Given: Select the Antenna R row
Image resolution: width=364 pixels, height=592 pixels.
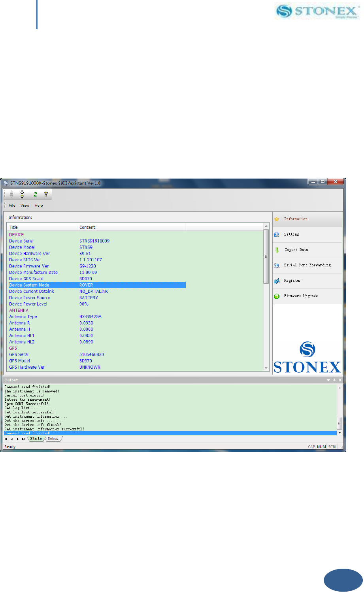Looking at the screenshot, I should (x=96, y=323).
